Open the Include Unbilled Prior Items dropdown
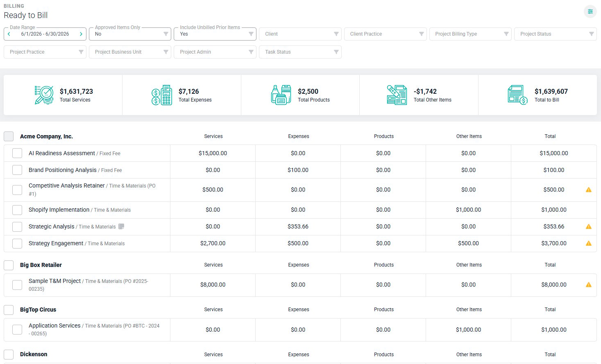Image resolution: width=601 pixels, height=364 pixels. click(215, 34)
